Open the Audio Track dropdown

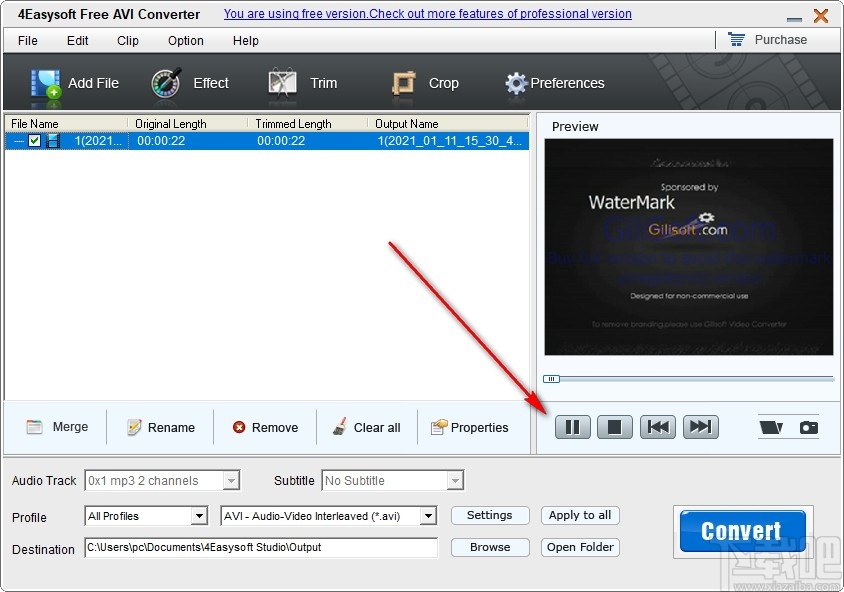(x=233, y=480)
